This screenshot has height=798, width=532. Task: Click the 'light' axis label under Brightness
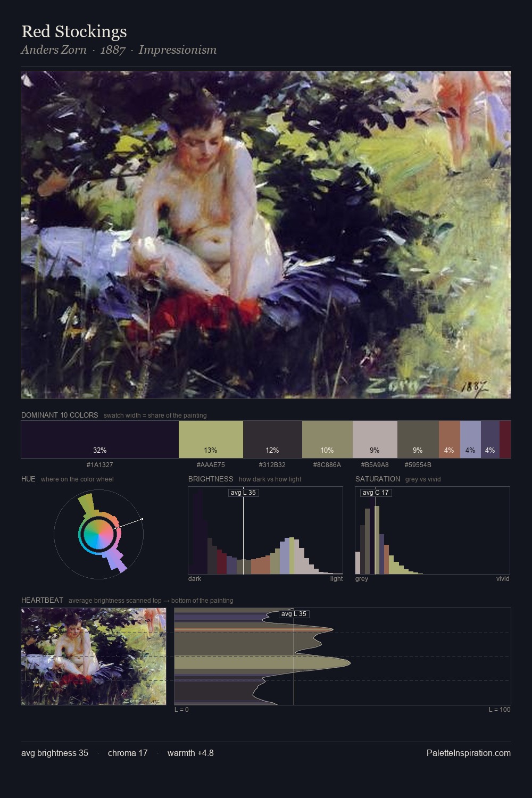(x=336, y=579)
